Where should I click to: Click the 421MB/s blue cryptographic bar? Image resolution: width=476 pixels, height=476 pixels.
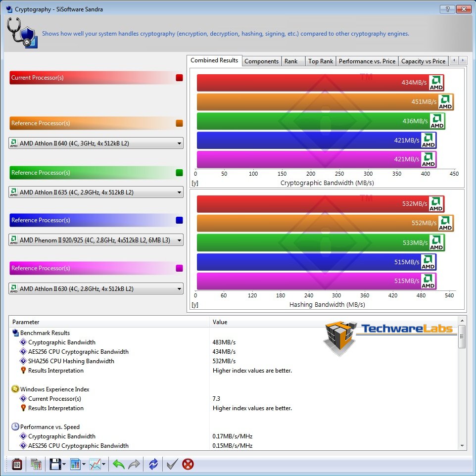[x=317, y=140]
